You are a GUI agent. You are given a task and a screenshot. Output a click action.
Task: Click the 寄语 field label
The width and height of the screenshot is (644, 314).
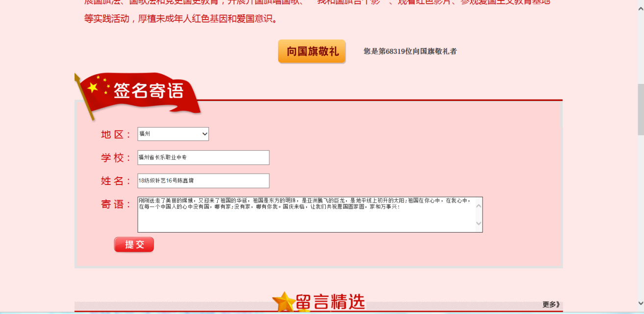pyautogui.click(x=116, y=204)
